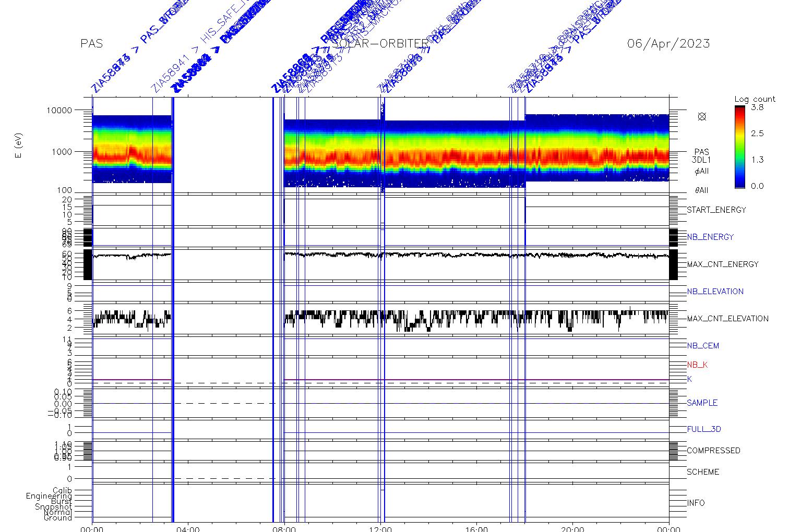The width and height of the screenshot is (789, 532).
Task: Click the 3DL1 label beside the spectrogram
Action: click(x=701, y=160)
